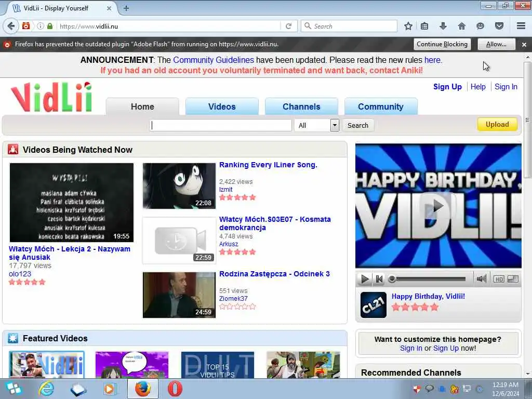Open Włatcy Móch S03E07 video title

coord(275,223)
